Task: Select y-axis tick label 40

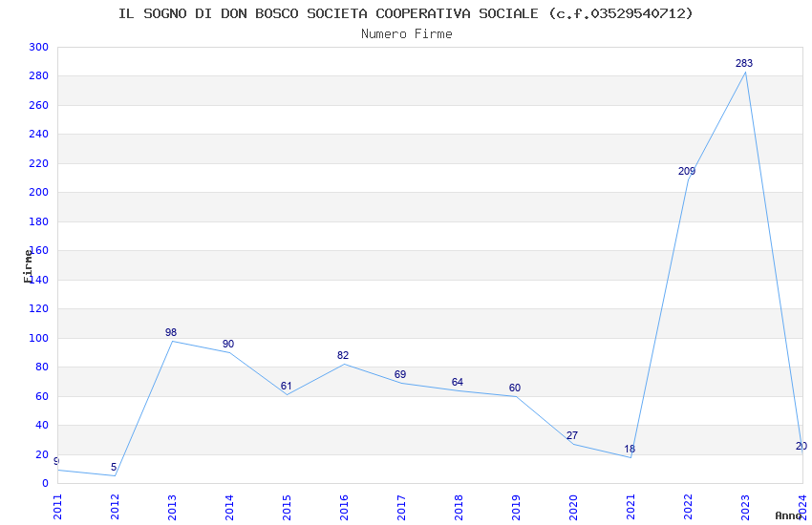Action: click(42, 425)
